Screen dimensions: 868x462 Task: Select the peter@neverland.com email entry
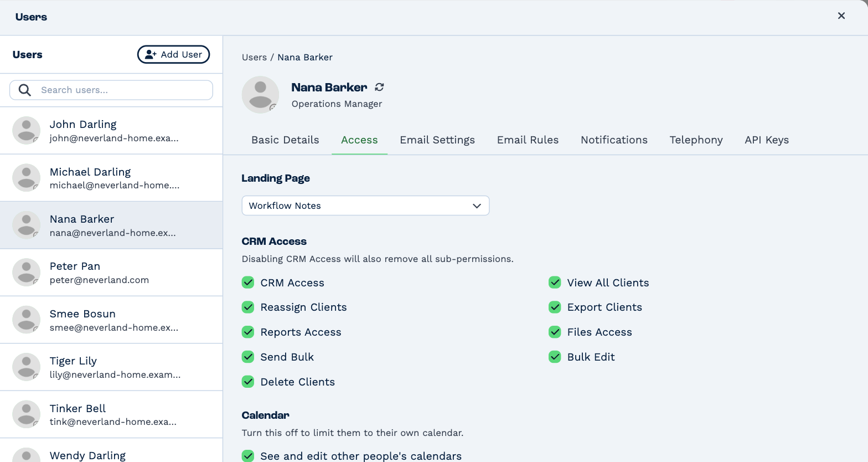pyautogui.click(x=99, y=280)
